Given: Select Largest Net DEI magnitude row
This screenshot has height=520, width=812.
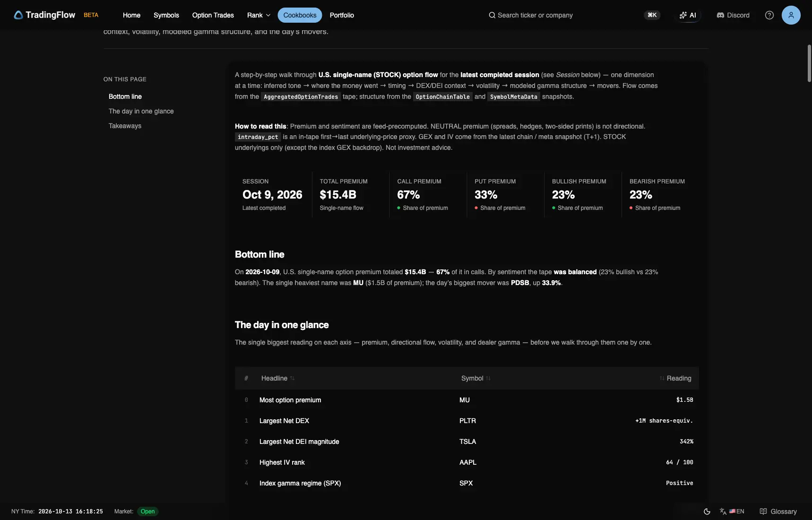Looking at the screenshot, I should click(x=467, y=442).
